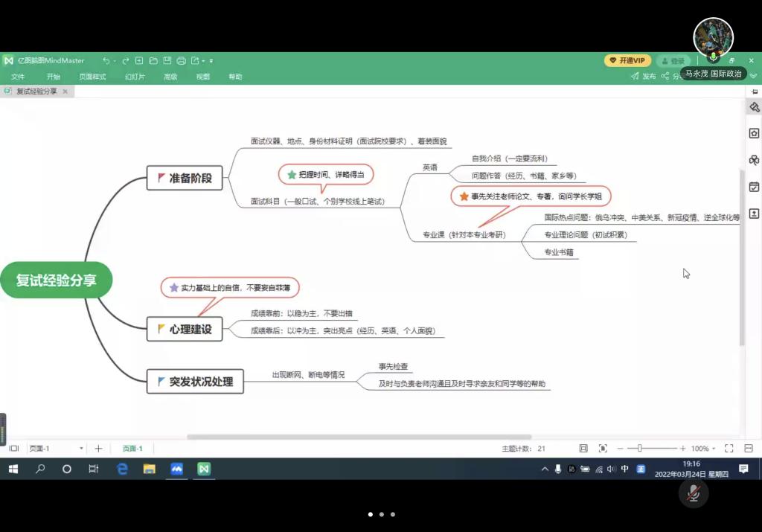Open the 100% zoom level dropdown

point(703,449)
